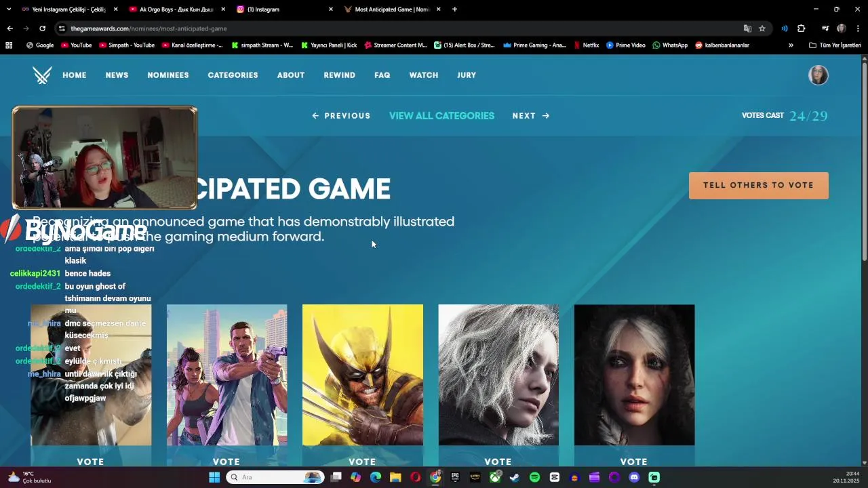Open NOMINEES in site navigation
Viewport: 868px width, 488px height.
pos(168,75)
